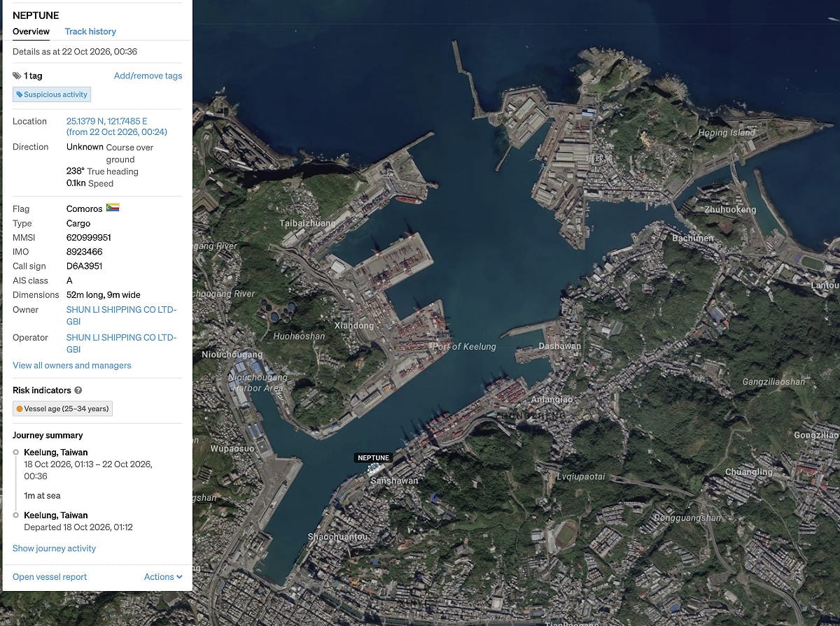Select the white vessel marker below NEPTUNE label

(376, 469)
